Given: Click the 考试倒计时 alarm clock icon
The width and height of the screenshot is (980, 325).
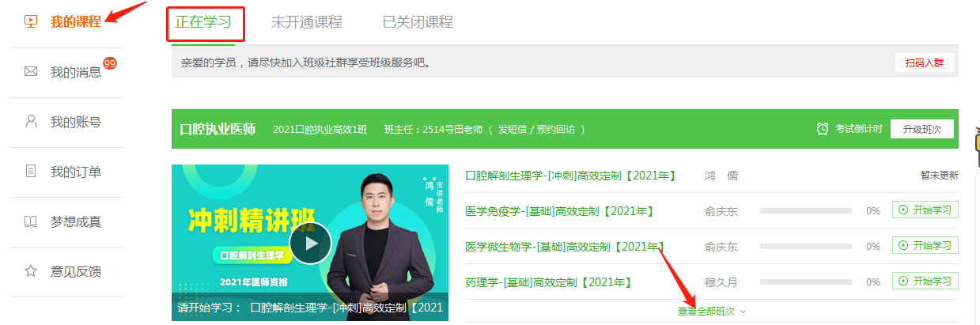Looking at the screenshot, I should tap(823, 129).
